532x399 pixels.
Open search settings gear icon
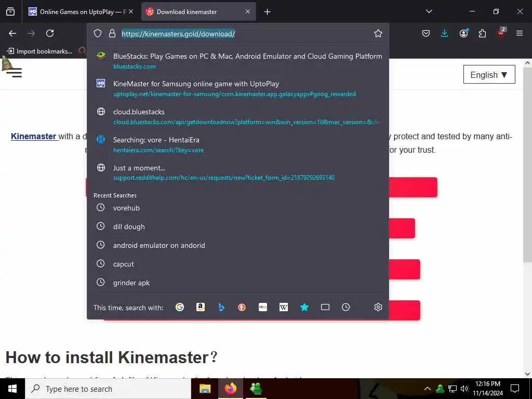[378, 307]
